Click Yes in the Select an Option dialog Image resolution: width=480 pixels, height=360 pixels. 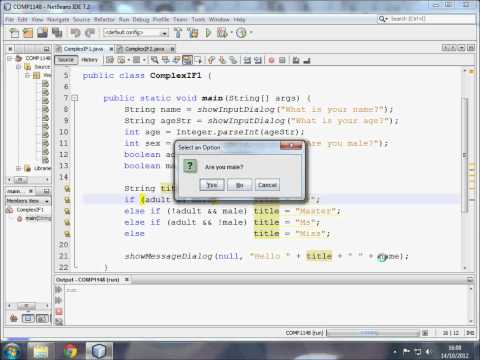click(212, 185)
